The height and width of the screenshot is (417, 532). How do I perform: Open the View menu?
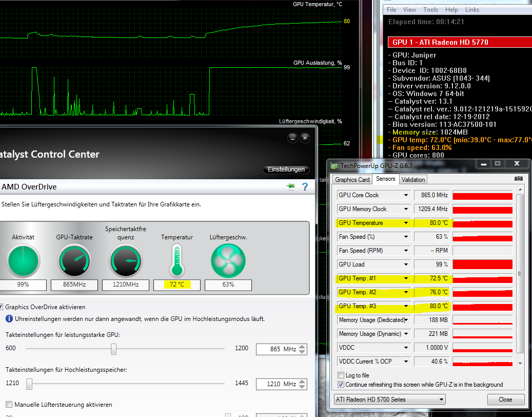[x=409, y=10]
